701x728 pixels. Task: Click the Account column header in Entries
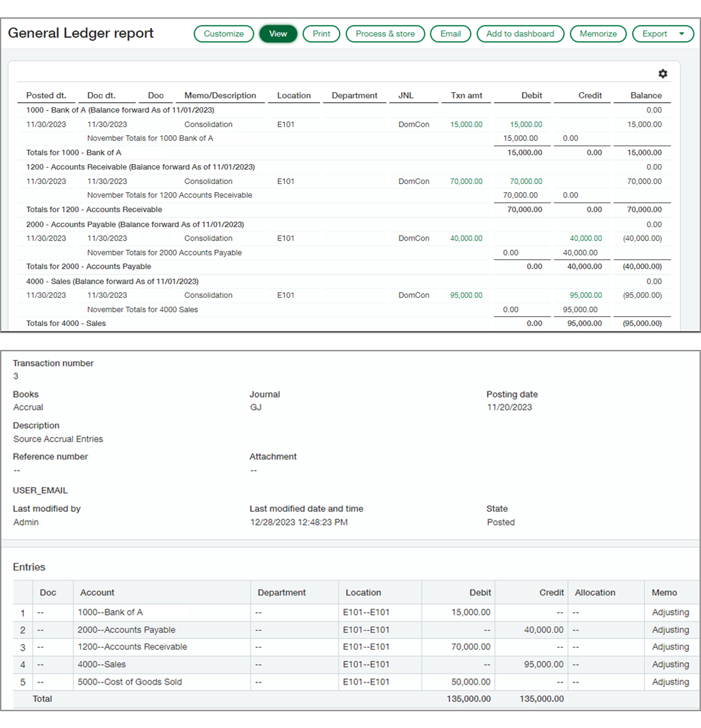click(x=98, y=593)
